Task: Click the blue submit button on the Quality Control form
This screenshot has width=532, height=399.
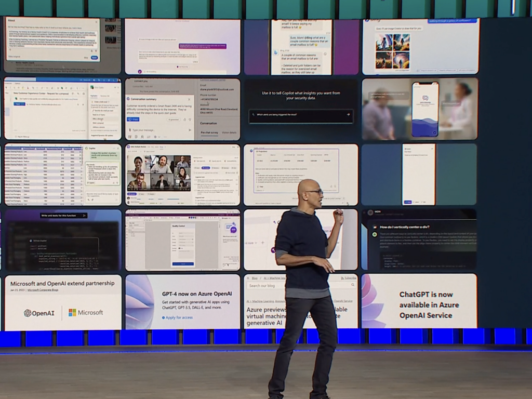Action: point(183,263)
